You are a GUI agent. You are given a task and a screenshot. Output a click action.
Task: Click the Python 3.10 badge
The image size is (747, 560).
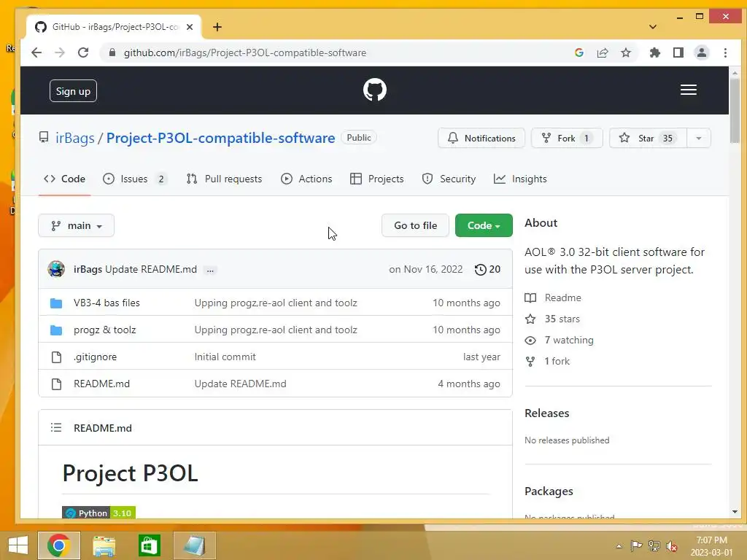[99, 513]
